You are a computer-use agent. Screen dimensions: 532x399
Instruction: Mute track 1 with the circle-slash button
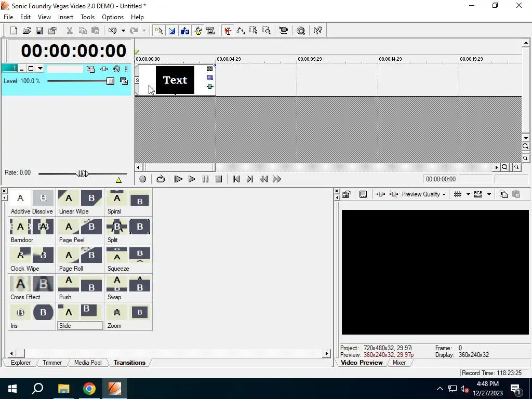[x=117, y=69]
